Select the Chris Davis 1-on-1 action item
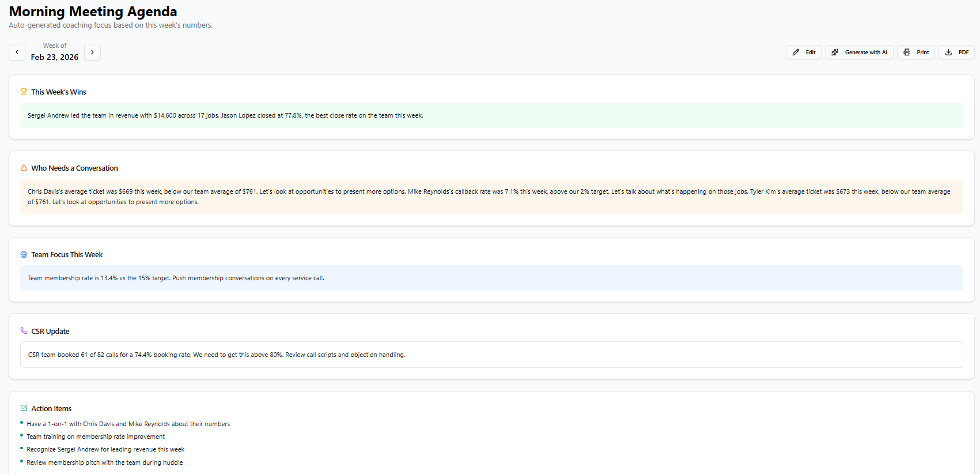The image size is (980, 474). 128,424
